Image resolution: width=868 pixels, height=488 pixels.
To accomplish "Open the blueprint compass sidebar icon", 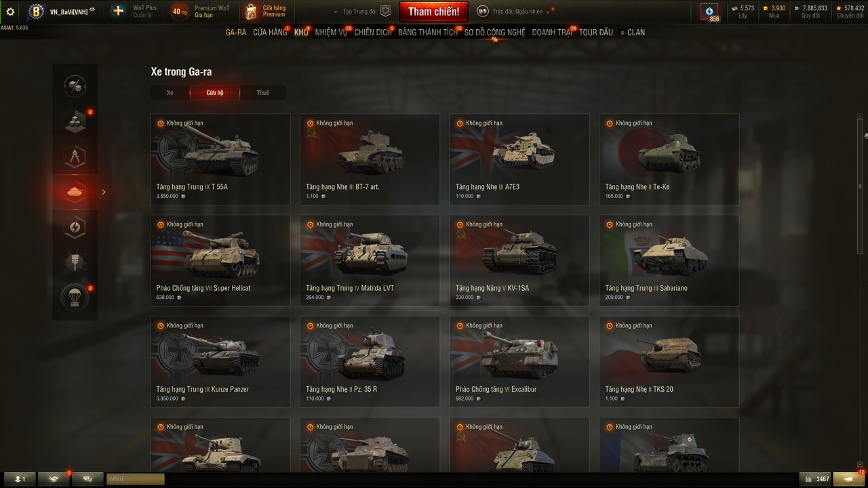I will pyautogui.click(x=75, y=156).
